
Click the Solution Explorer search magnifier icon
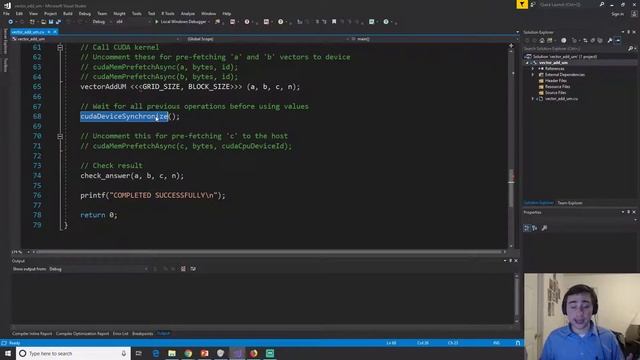click(x=631, y=49)
